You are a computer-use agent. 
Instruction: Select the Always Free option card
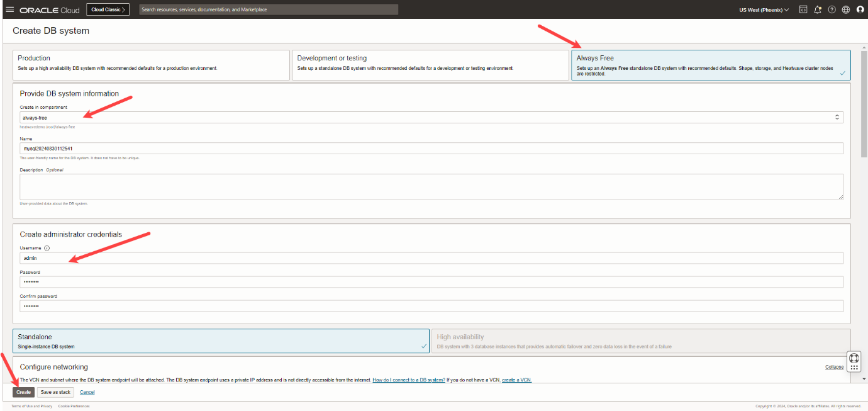tap(711, 65)
